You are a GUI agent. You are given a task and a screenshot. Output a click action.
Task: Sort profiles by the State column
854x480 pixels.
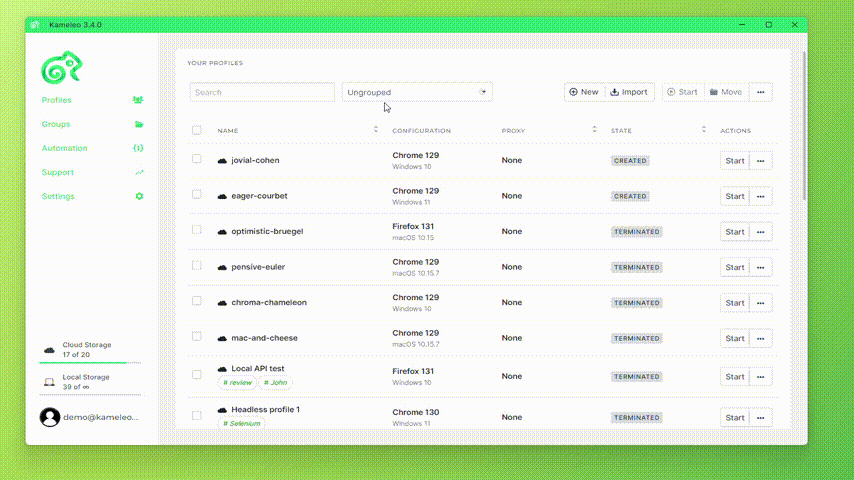click(704, 129)
